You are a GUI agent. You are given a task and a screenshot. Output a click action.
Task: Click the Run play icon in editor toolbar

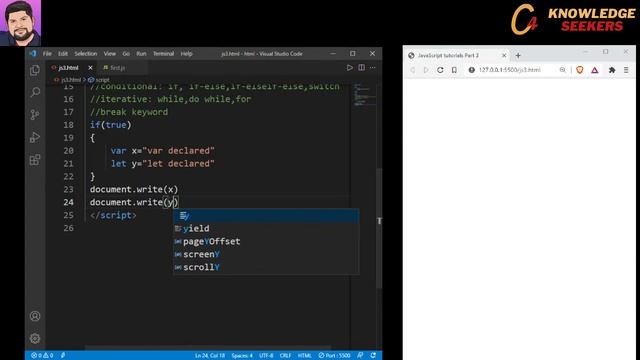pyautogui.click(x=350, y=68)
